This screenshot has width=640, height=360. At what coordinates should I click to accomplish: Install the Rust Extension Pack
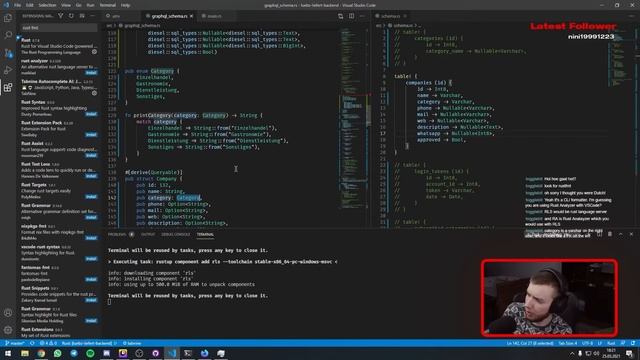[x=91, y=135]
